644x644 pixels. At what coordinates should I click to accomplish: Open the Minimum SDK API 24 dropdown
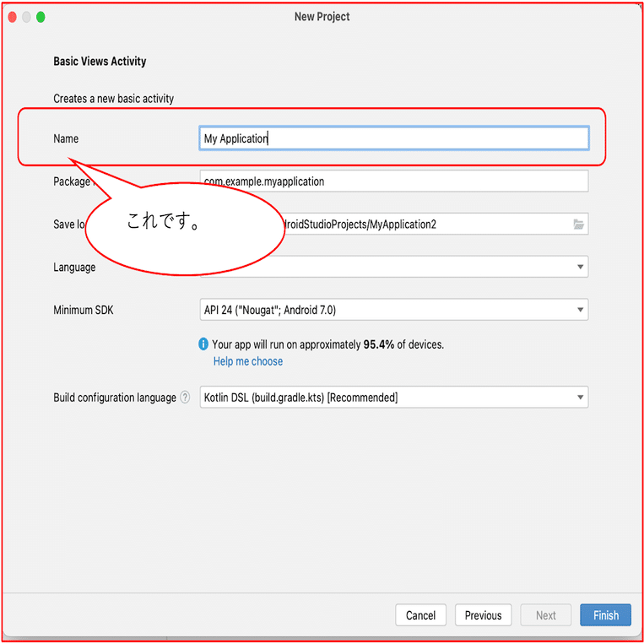pyautogui.click(x=394, y=310)
